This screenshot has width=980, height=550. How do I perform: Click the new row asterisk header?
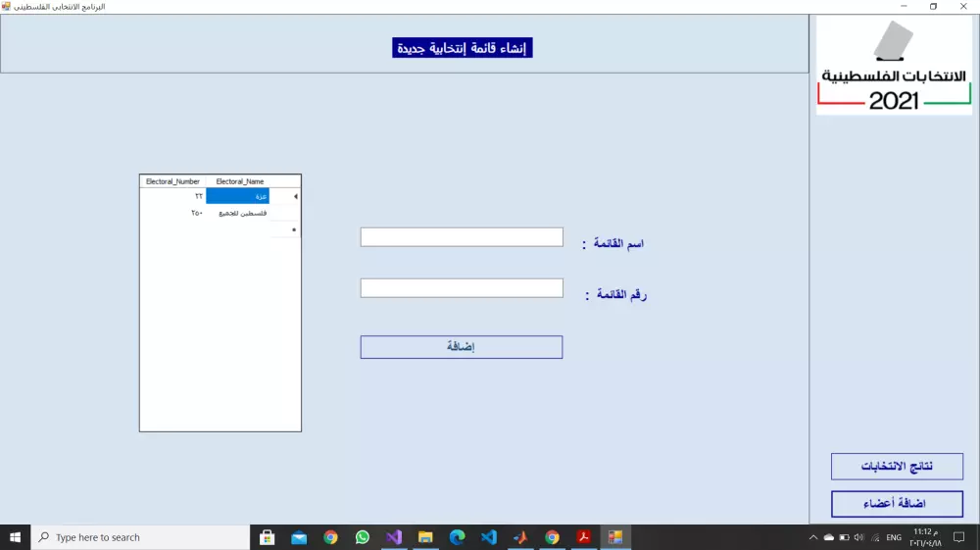[294, 230]
